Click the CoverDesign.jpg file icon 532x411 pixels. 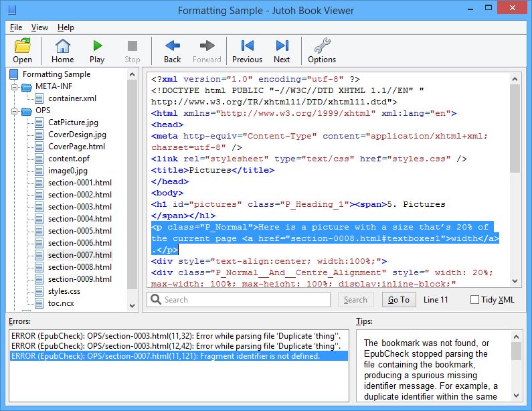39,135
